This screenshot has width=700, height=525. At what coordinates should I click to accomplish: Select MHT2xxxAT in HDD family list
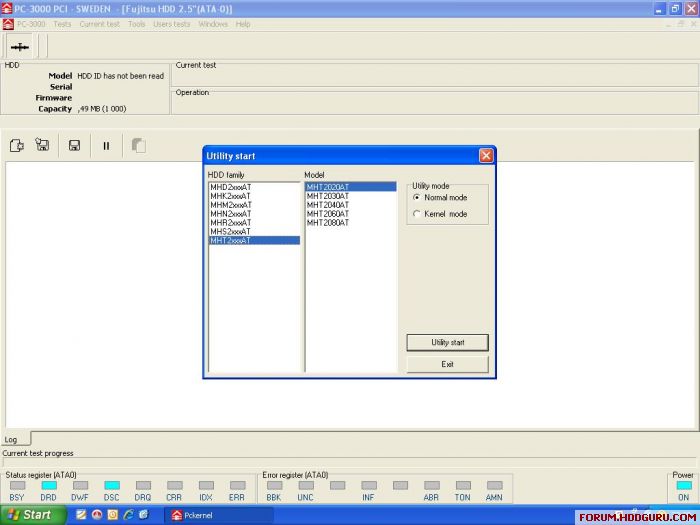point(254,241)
